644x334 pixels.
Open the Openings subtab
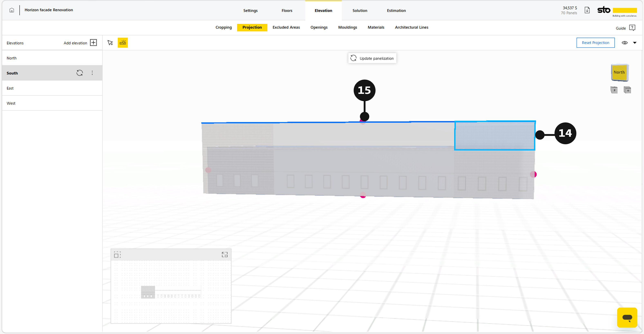pyautogui.click(x=319, y=27)
